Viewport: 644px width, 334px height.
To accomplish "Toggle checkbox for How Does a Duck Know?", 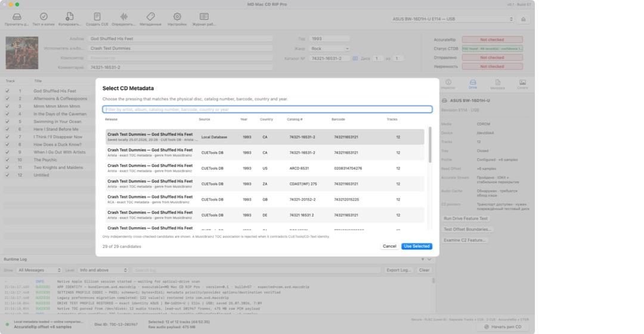I will click(x=7, y=144).
